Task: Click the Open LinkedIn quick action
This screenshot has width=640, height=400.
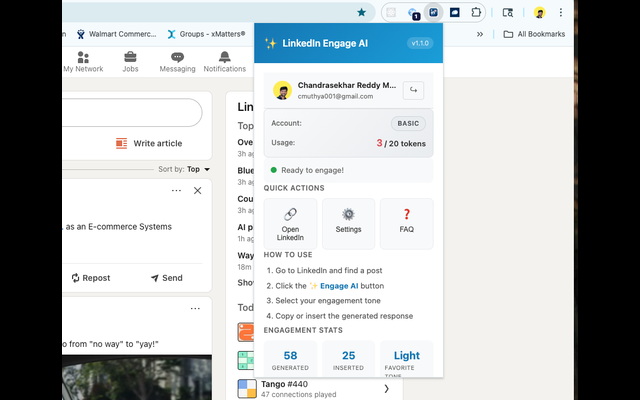Action: [290, 224]
